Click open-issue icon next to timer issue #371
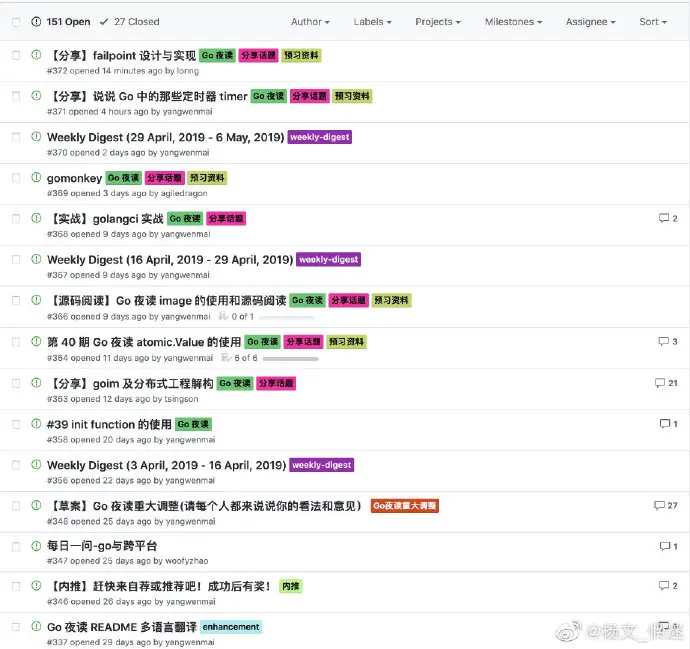690x649 pixels. pos(36,95)
